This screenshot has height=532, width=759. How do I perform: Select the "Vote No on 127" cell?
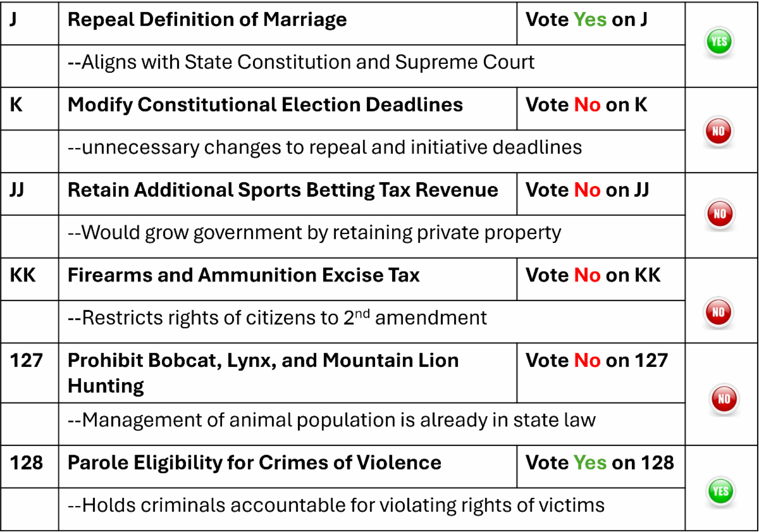(x=596, y=361)
